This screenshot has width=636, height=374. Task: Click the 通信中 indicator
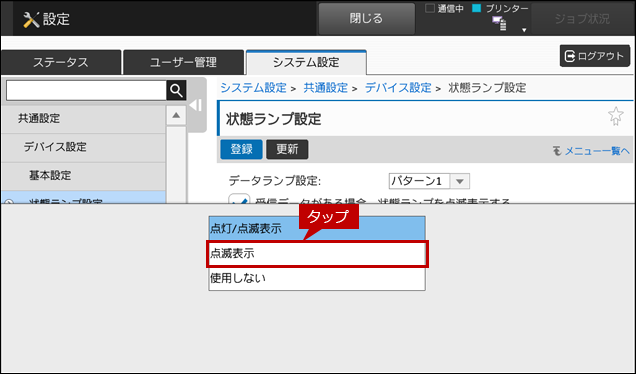click(444, 9)
